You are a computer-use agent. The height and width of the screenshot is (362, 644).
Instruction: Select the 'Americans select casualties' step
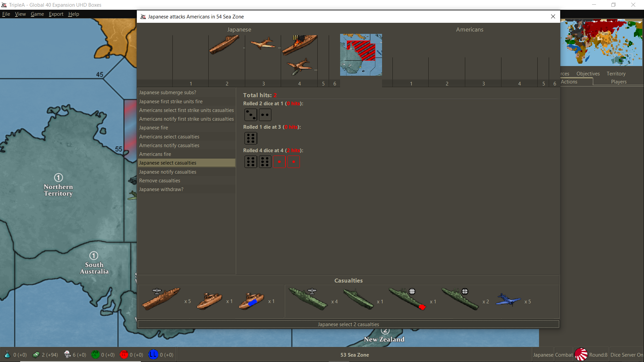coord(186,137)
